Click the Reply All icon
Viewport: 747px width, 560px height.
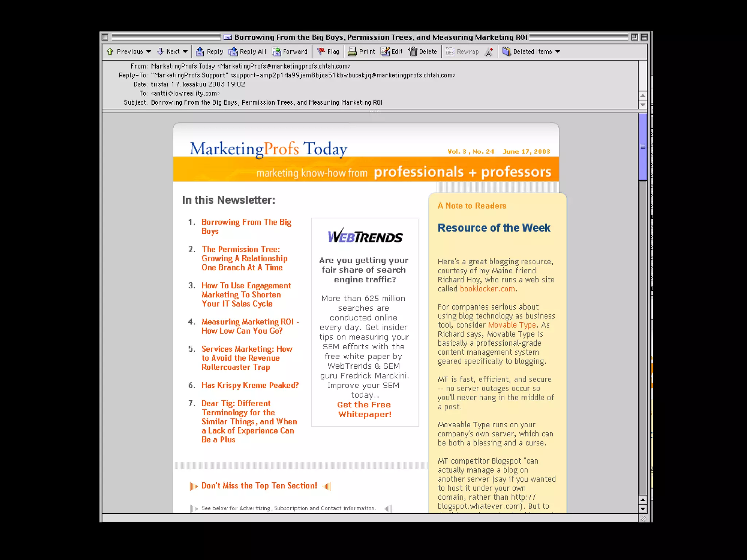pos(233,52)
